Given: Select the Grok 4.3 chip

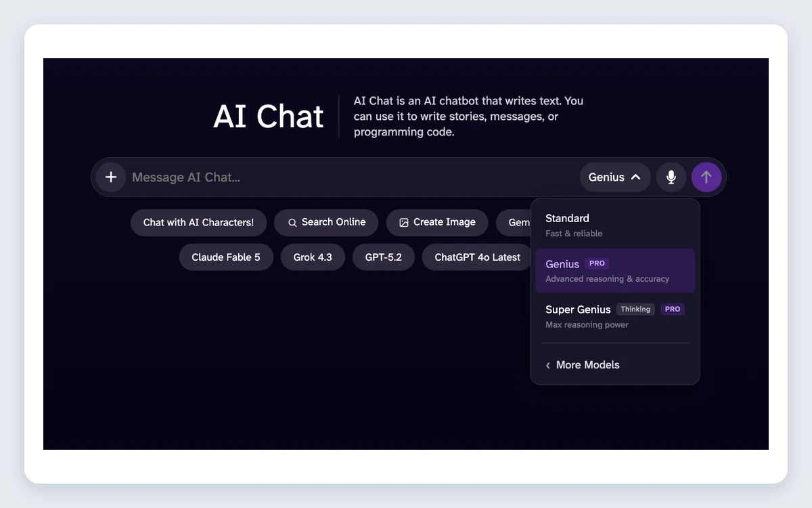Looking at the screenshot, I should tap(313, 257).
